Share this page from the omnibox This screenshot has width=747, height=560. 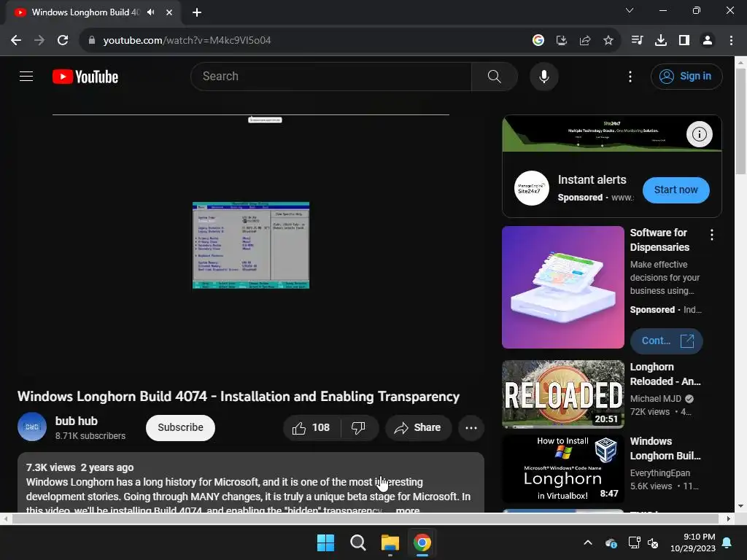tap(584, 41)
